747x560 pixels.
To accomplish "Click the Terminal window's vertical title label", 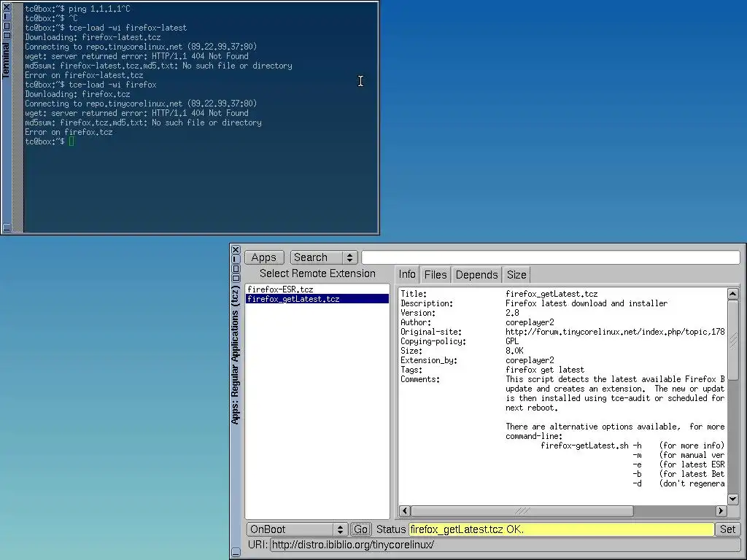I will 6,60.
